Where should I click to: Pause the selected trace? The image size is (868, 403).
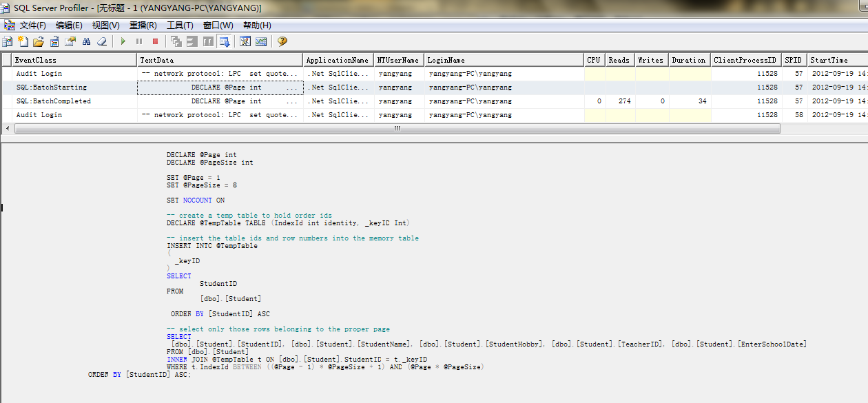[x=139, y=41]
